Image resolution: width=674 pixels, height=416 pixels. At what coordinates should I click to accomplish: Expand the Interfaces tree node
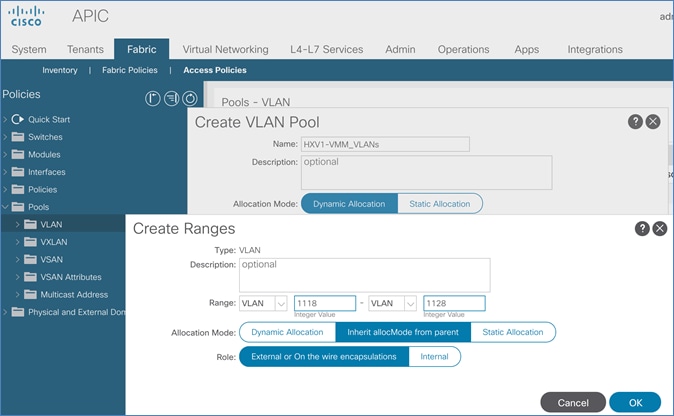(x=5, y=172)
